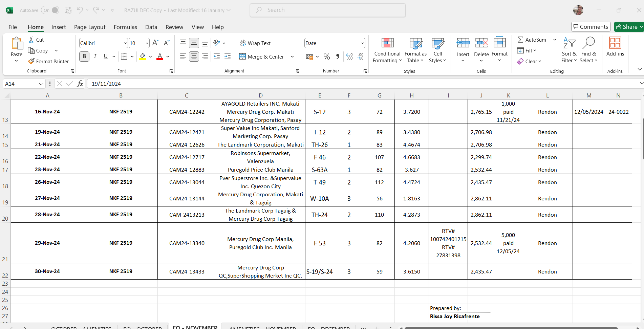Click the Align Left icon
Screen dimensions: 644x329
[183, 57]
